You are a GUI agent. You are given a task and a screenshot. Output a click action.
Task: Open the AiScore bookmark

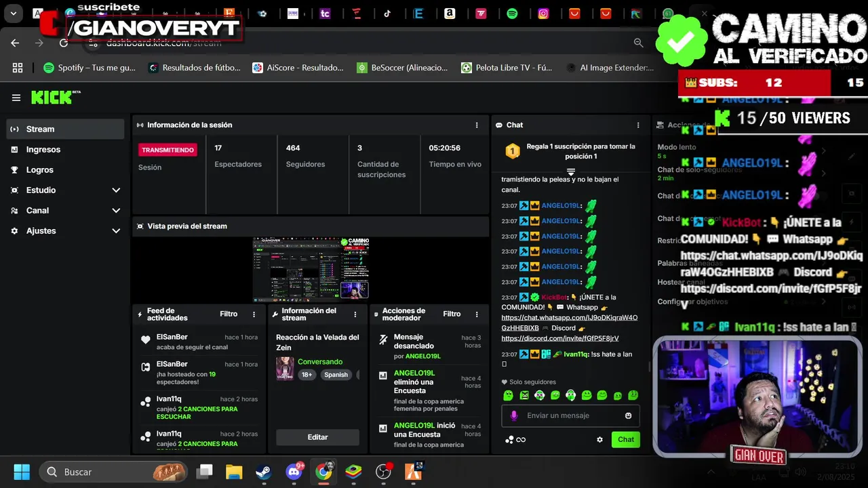click(x=298, y=68)
